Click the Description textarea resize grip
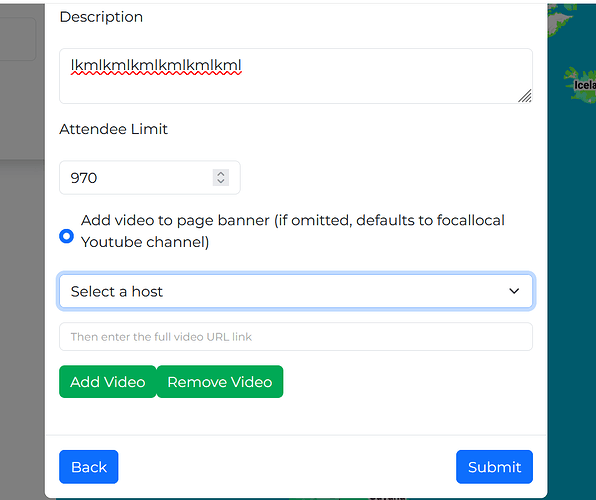This screenshot has height=500, width=596. coord(525,96)
